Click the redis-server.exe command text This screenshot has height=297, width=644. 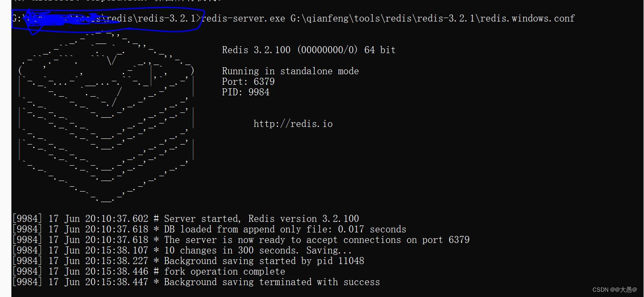pos(243,18)
